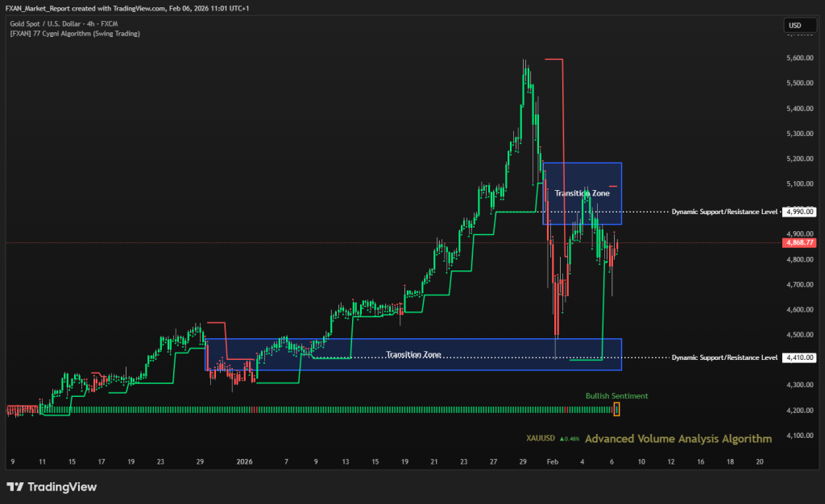
Task: Click the green up-arrow beside XAUUSD percentage
Action: click(x=562, y=440)
